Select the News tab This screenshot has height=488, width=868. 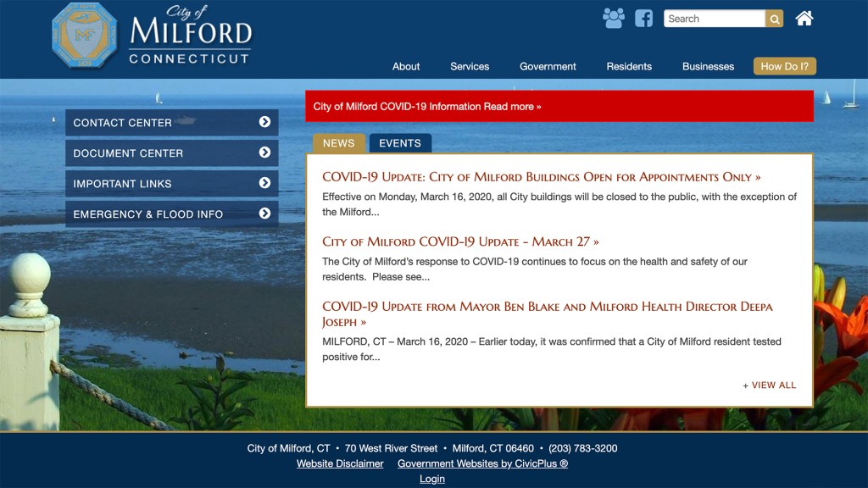(x=338, y=143)
